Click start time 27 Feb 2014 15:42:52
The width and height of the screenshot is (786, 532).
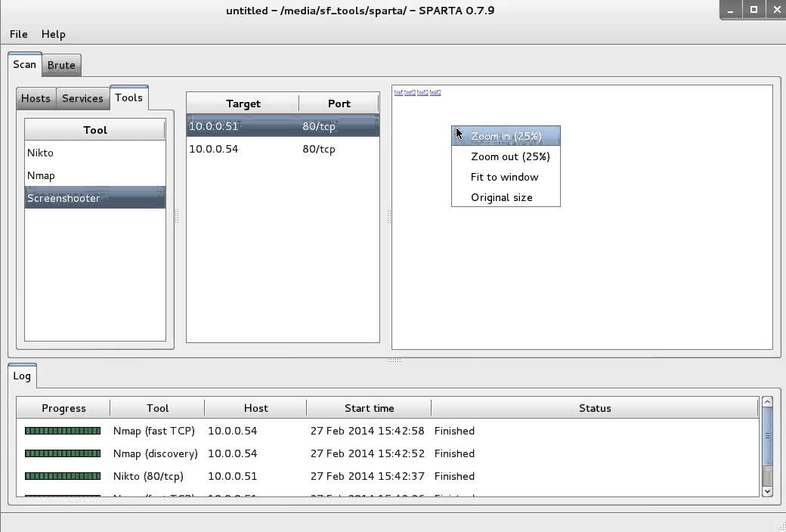[367, 453]
